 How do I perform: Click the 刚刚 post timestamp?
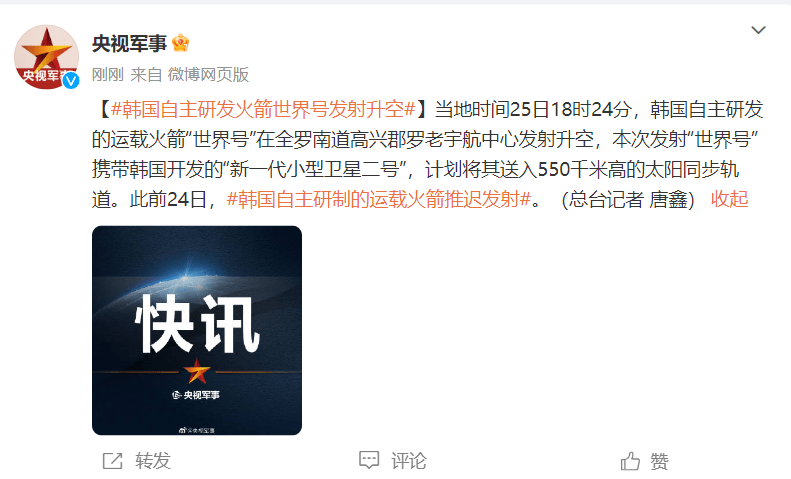pos(107,75)
